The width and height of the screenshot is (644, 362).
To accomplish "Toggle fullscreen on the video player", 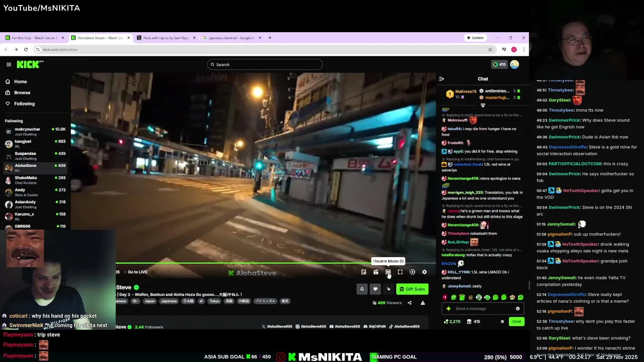I will tap(400, 272).
